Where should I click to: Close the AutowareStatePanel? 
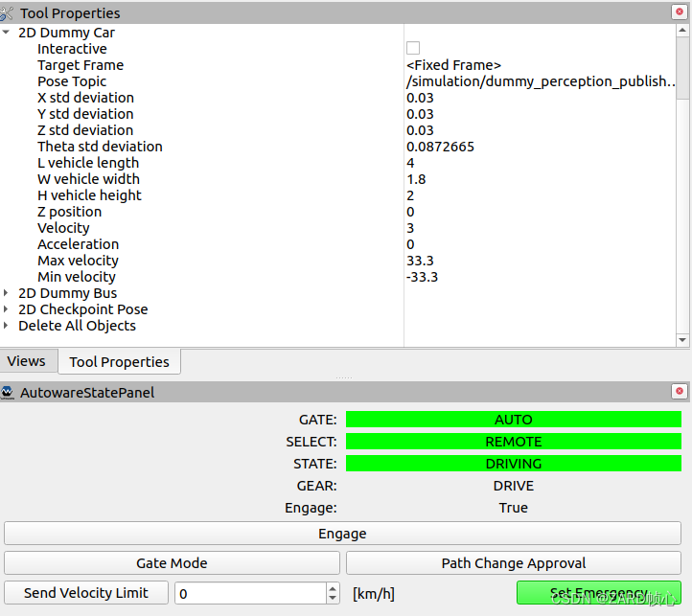click(x=680, y=391)
